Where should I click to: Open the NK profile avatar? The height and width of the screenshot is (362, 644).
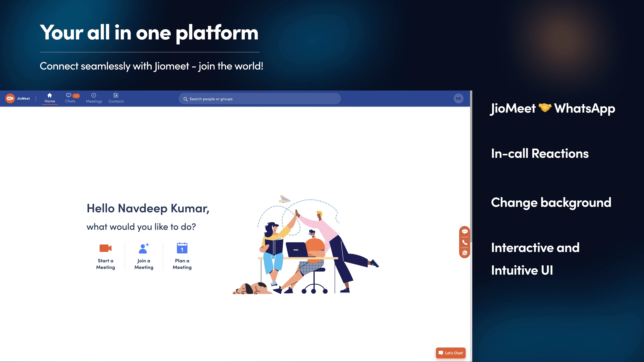point(458,98)
